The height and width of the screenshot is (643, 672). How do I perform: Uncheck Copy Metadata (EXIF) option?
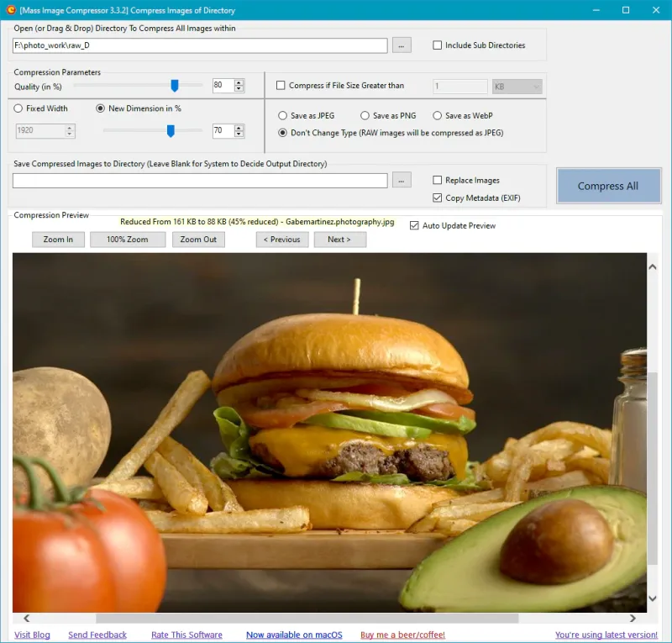point(438,198)
